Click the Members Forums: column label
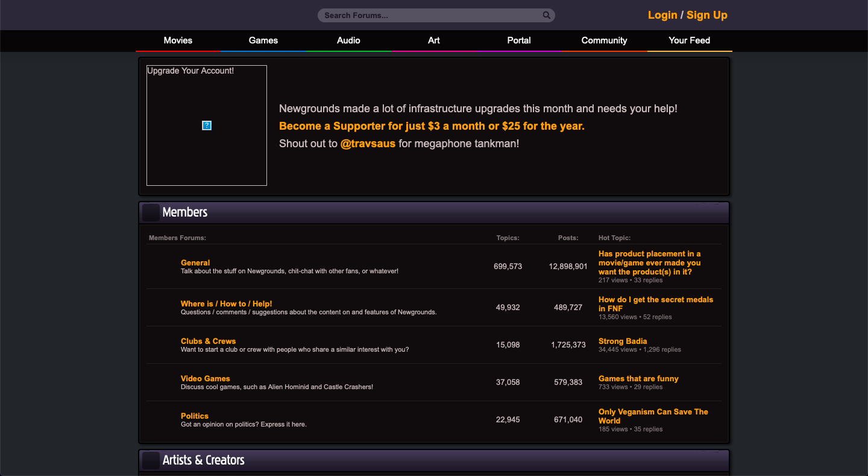This screenshot has height=476, width=868. click(177, 238)
